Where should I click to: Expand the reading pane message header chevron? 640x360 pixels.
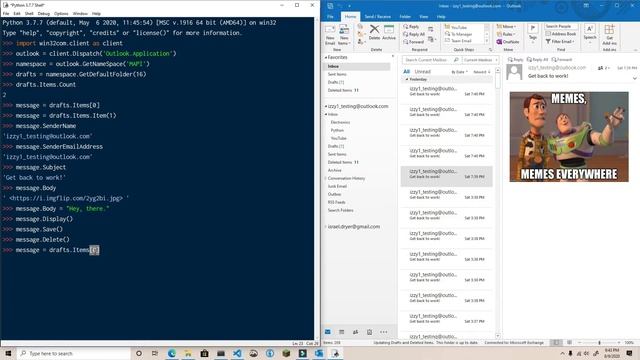click(634, 78)
